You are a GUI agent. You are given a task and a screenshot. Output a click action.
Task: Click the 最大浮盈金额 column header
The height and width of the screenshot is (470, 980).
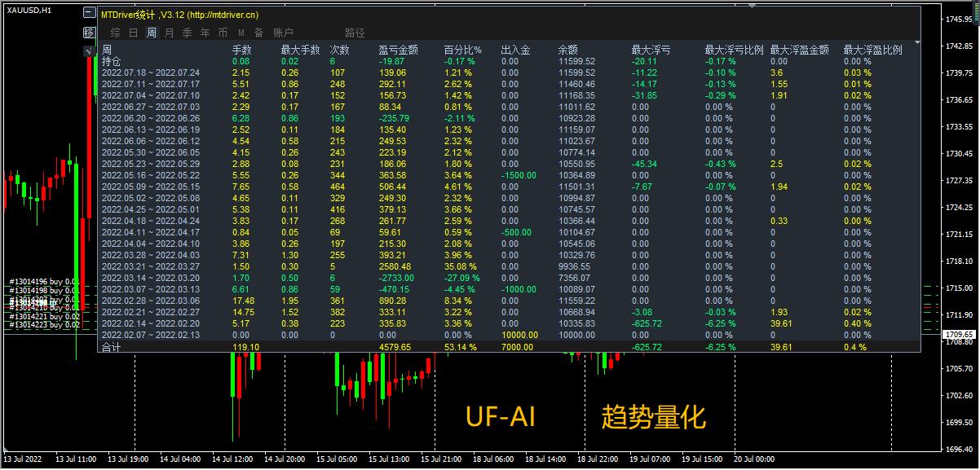(x=800, y=50)
